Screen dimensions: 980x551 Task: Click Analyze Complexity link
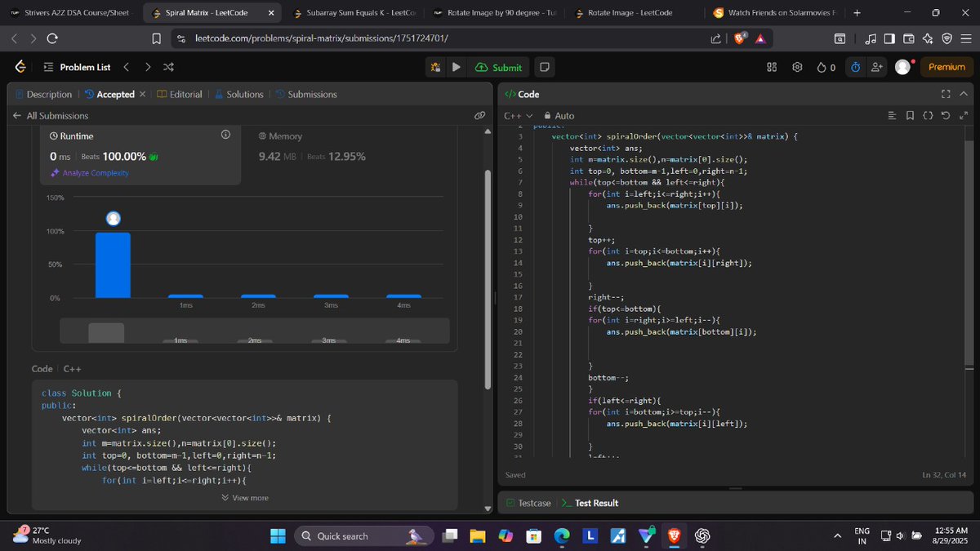[x=89, y=173]
